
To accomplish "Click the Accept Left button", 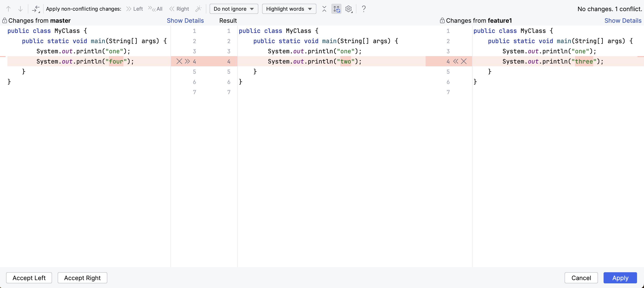I will coord(29,277).
